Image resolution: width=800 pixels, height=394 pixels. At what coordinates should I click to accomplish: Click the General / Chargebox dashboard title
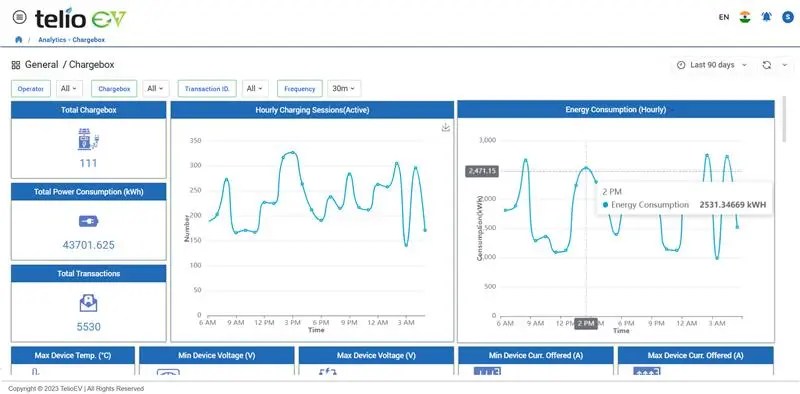point(69,65)
